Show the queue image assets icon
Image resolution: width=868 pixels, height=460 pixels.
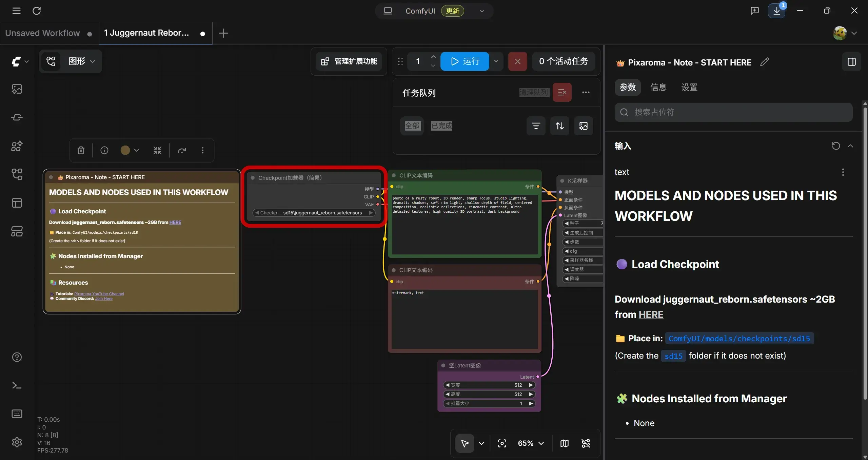pyautogui.click(x=584, y=126)
